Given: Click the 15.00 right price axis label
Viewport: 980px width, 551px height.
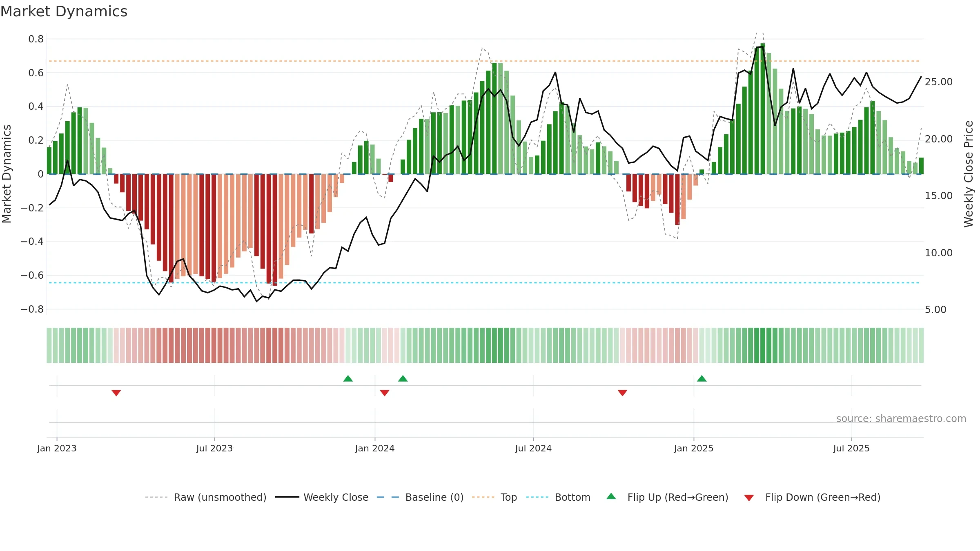Looking at the screenshot, I should 939,196.
